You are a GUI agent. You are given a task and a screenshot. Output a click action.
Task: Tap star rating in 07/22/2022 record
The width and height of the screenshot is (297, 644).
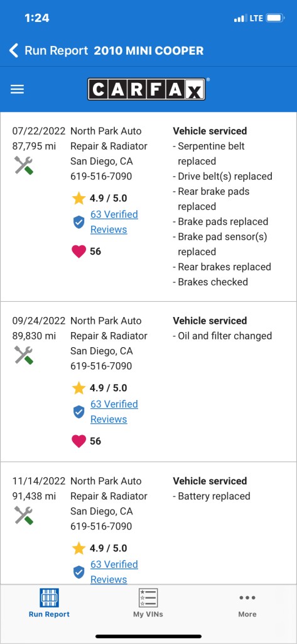99,198
